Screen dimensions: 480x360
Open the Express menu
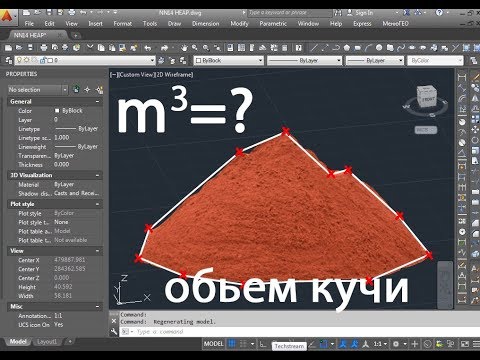pos(362,24)
